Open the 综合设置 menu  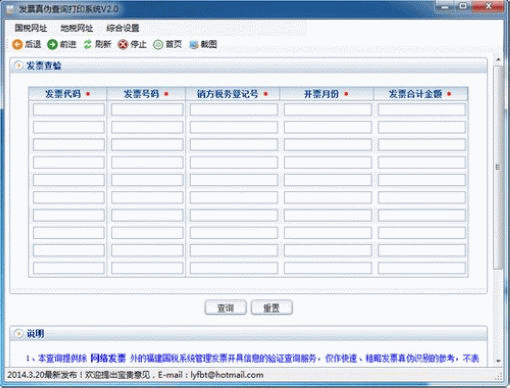122,28
